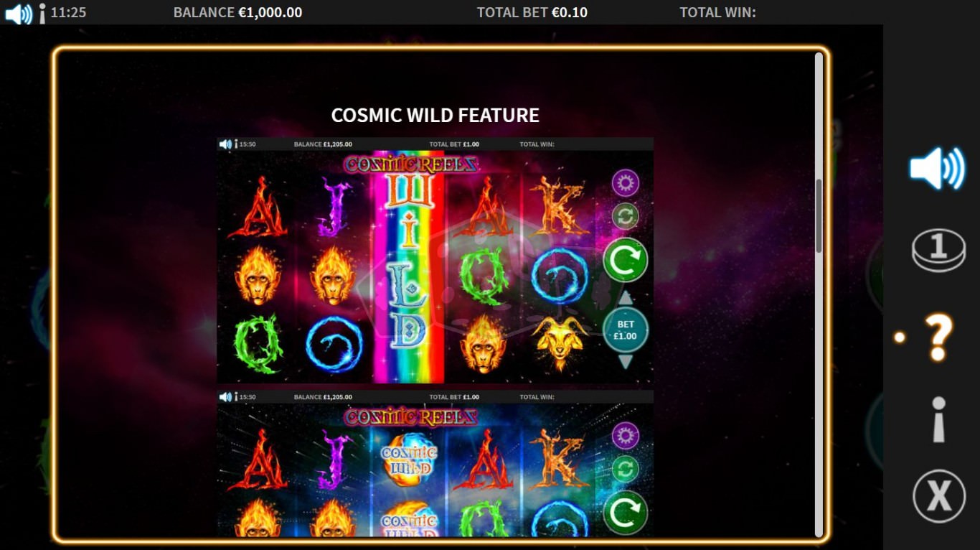980x550 pixels.
Task: Click the green spin button in the second preview
Action: (625, 513)
